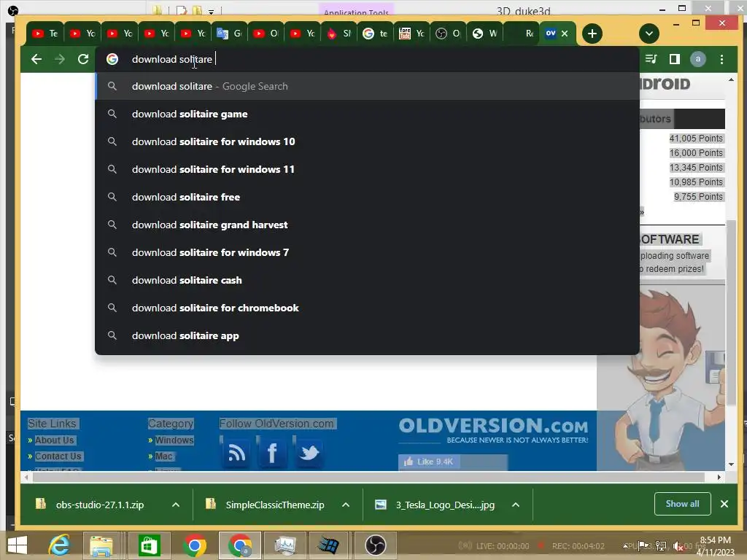The width and height of the screenshot is (747, 560).
Task: Open the Windows Start button
Action: click(18, 545)
